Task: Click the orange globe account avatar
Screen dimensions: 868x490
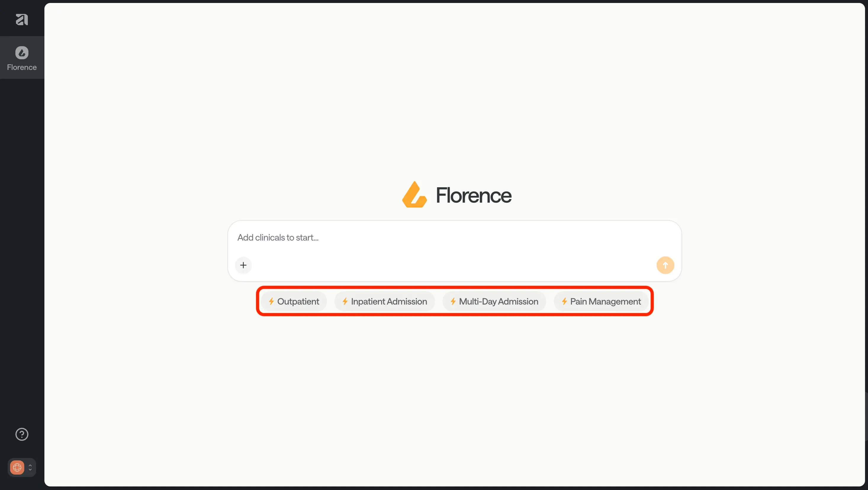Action: pos(17,467)
